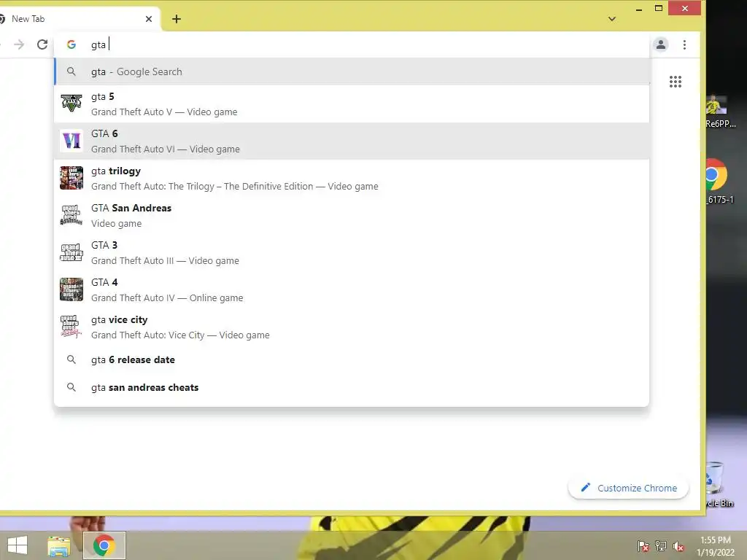Select the New Tab tab
747x560 pixels.
[x=76, y=19]
